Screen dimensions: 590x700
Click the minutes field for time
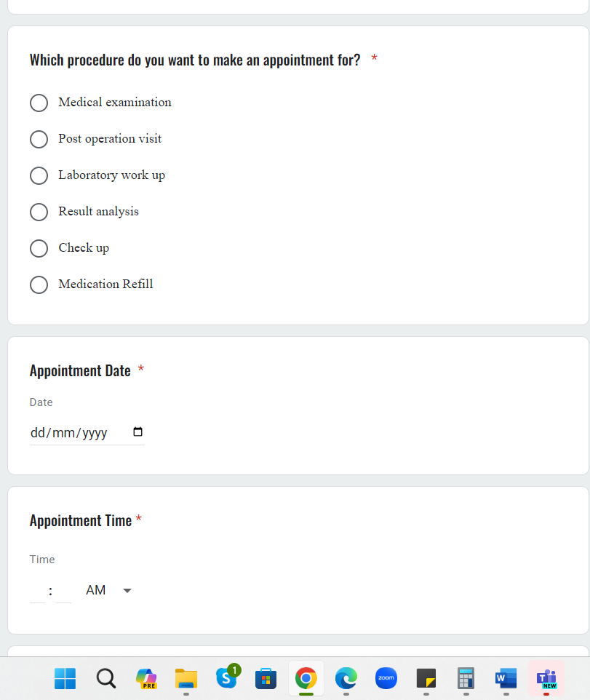point(64,591)
